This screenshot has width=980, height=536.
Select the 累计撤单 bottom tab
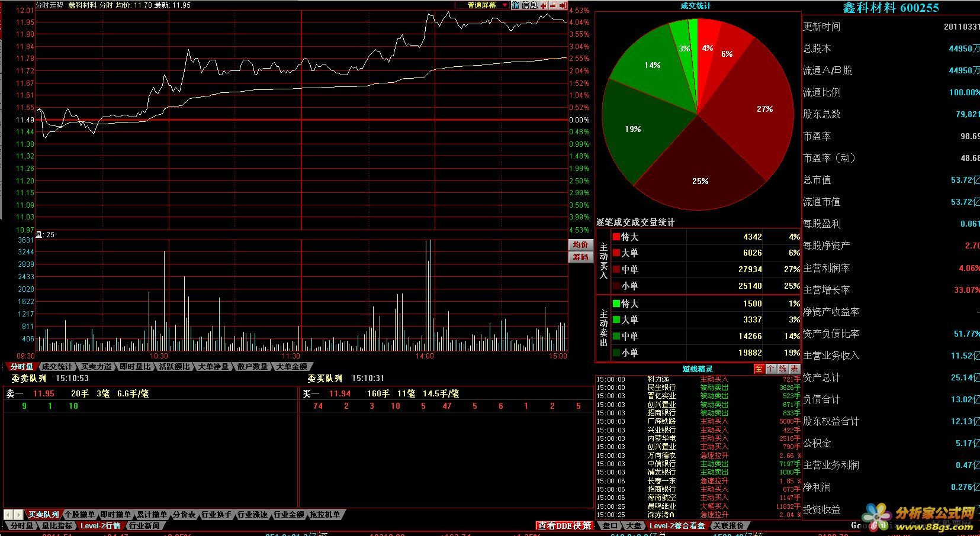pyautogui.click(x=152, y=515)
